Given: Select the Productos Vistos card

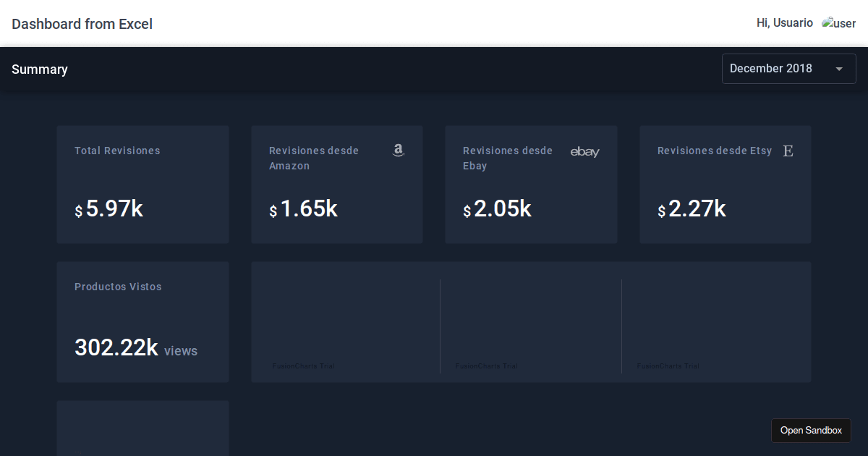Looking at the screenshot, I should click(x=142, y=321).
